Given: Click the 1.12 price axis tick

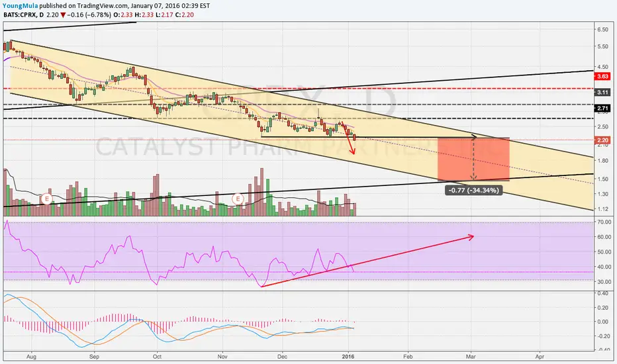Looking at the screenshot, I should point(602,209).
